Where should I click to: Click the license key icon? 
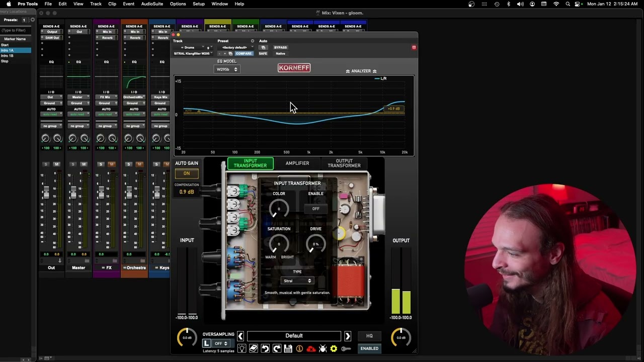point(346,348)
